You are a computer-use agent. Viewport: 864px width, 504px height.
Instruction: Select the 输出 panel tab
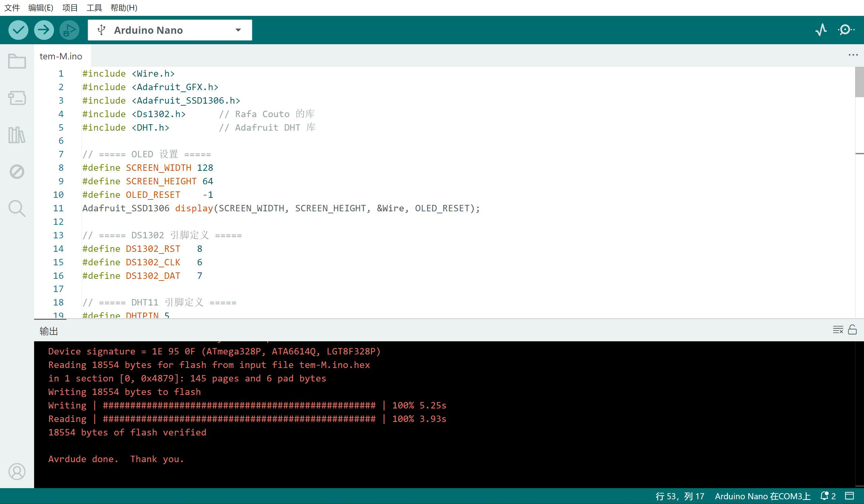pos(49,331)
